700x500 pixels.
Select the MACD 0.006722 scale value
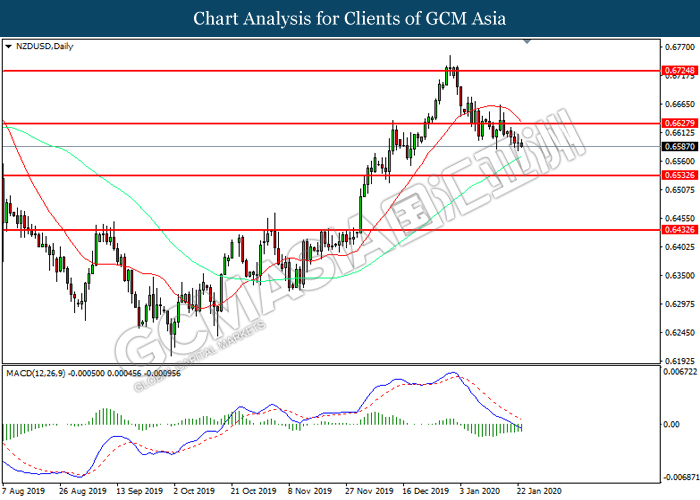680,371
